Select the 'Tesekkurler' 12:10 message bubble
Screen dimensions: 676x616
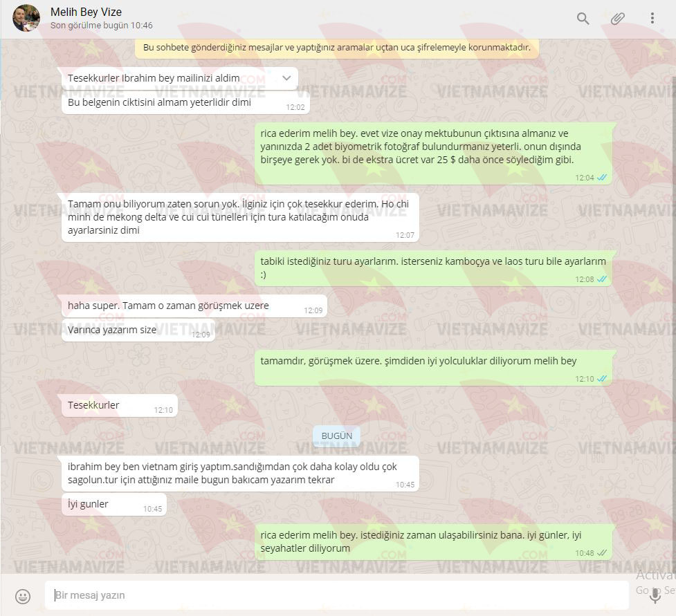pos(120,405)
